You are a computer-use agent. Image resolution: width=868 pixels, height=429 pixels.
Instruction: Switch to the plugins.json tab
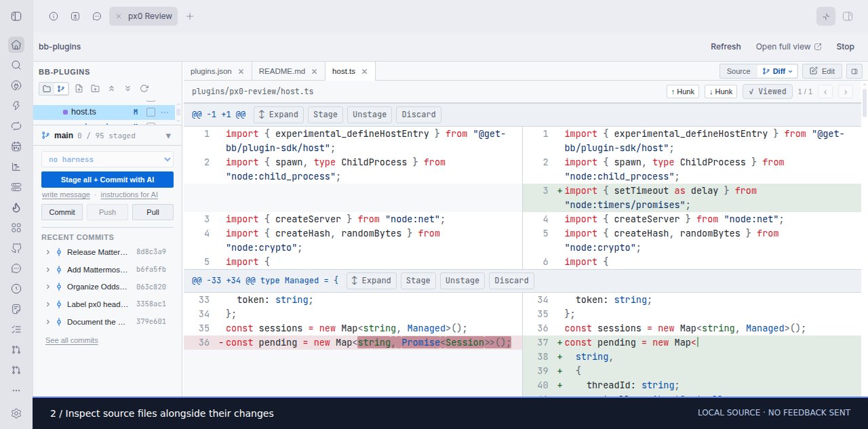click(x=211, y=71)
